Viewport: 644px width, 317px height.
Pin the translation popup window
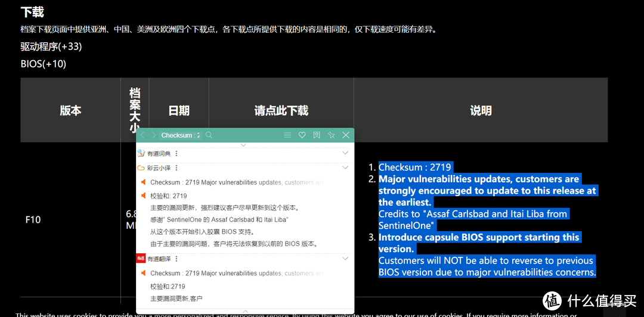[x=332, y=135]
